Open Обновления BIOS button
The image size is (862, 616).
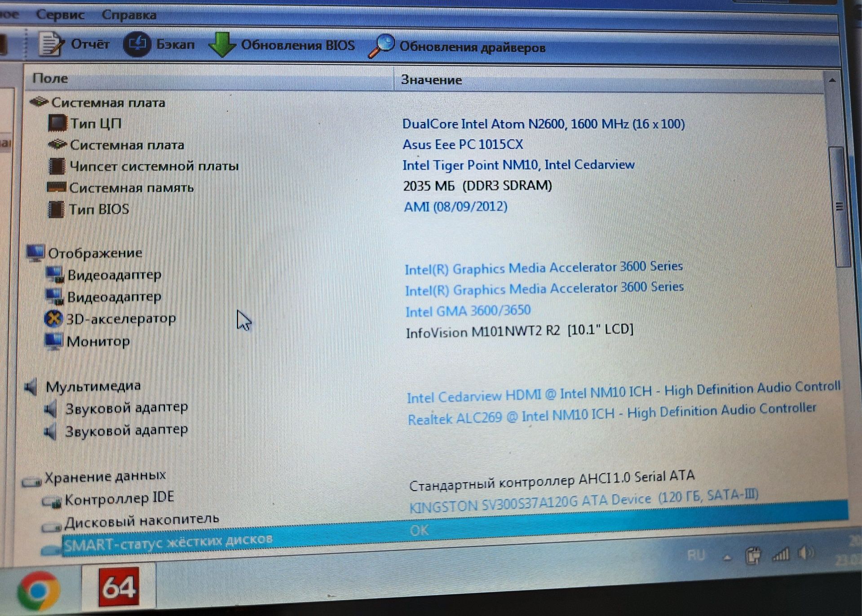(282, 44)
